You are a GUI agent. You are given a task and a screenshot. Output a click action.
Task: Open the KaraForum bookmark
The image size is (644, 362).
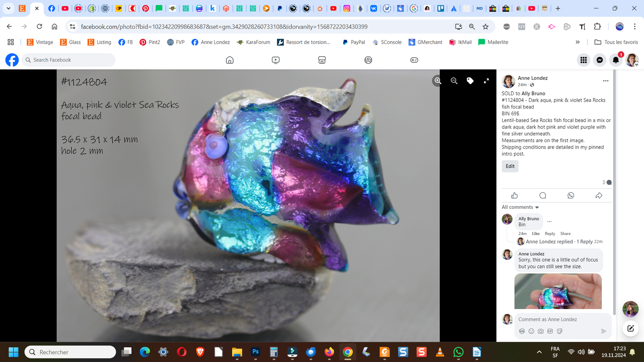253,42
